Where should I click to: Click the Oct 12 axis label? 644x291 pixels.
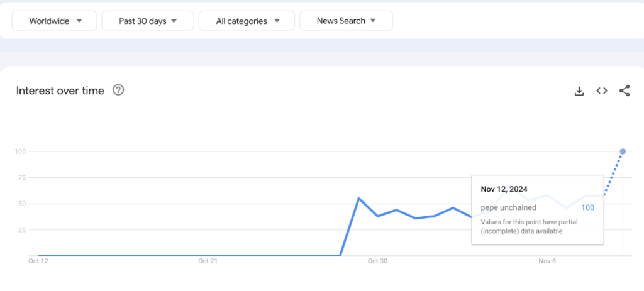tap(38, 261)
